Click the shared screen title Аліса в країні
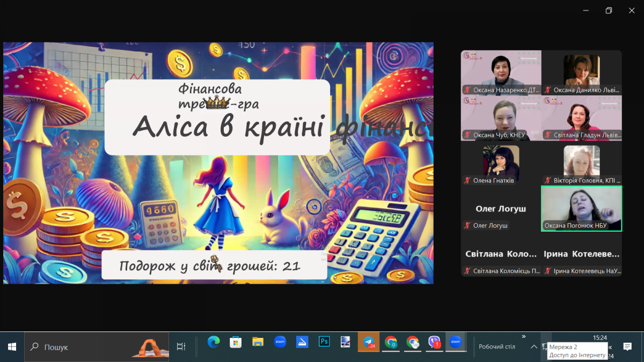Viewport: 644px width, 362px height. (x=228, y=128)
